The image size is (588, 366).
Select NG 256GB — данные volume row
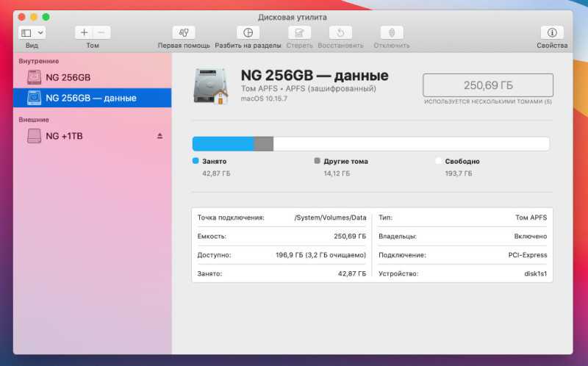click(93, 98)
